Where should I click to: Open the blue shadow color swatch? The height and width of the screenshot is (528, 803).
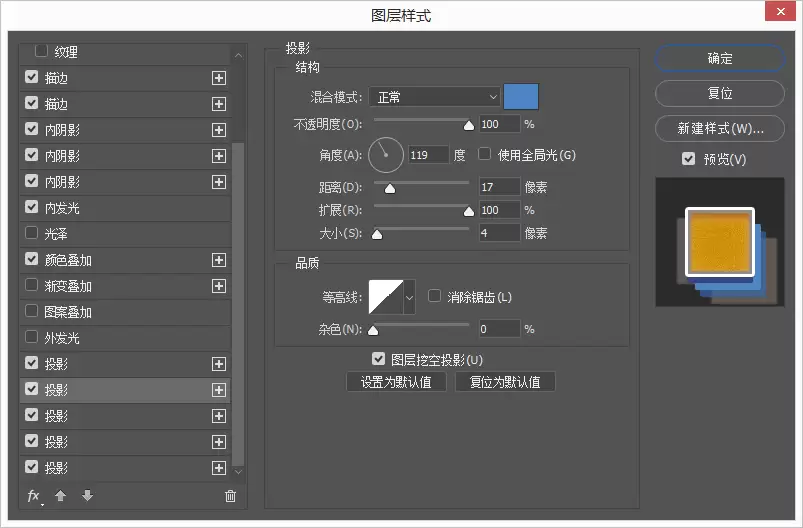coord(521,97)
